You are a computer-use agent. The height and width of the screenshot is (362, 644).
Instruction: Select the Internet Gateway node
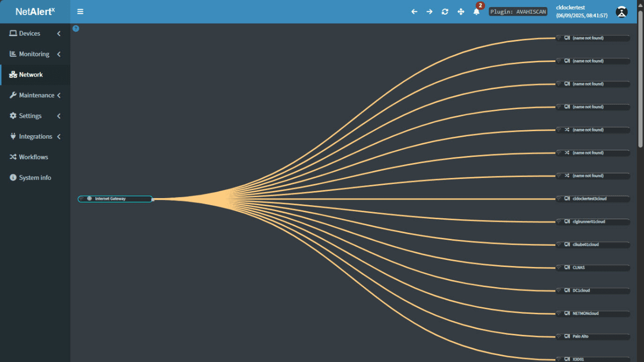(115, 199)
